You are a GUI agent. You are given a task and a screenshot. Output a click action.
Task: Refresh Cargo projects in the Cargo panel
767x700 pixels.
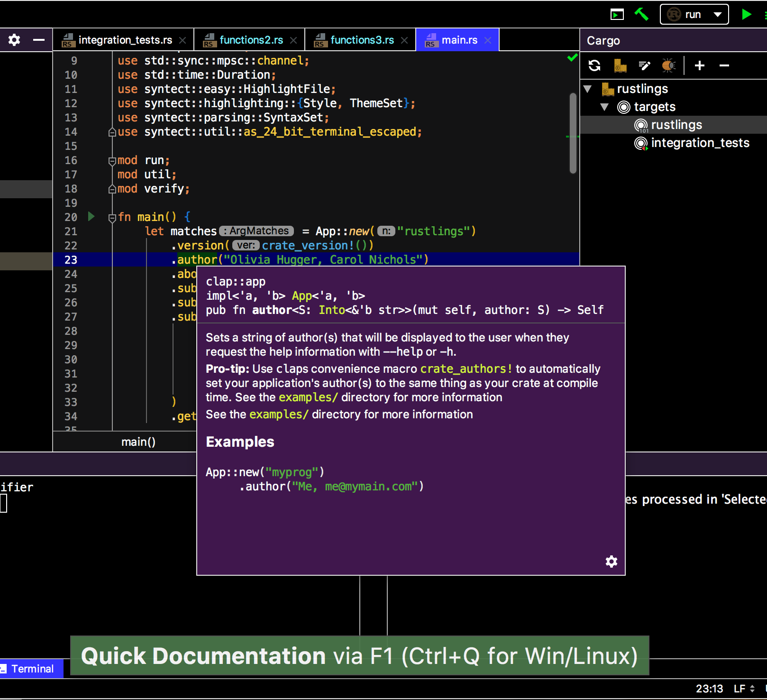coord(594,65)
